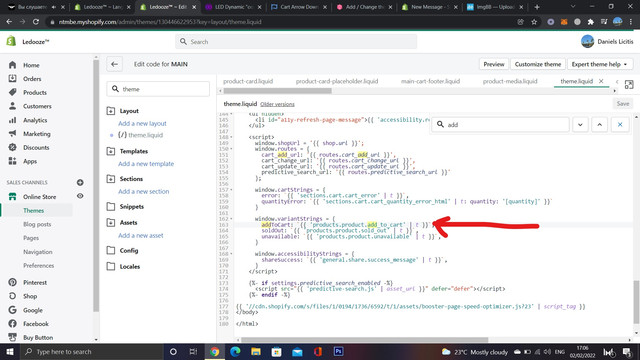The width and height of the screenshot is (640, 360).
Task: Focus the editor find field containing add
Action: (x=500, y=124)
